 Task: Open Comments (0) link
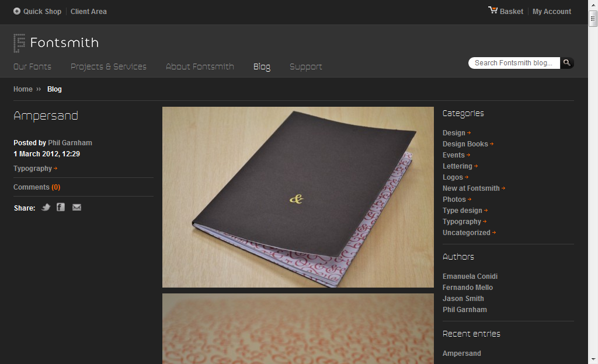[37, 187]
